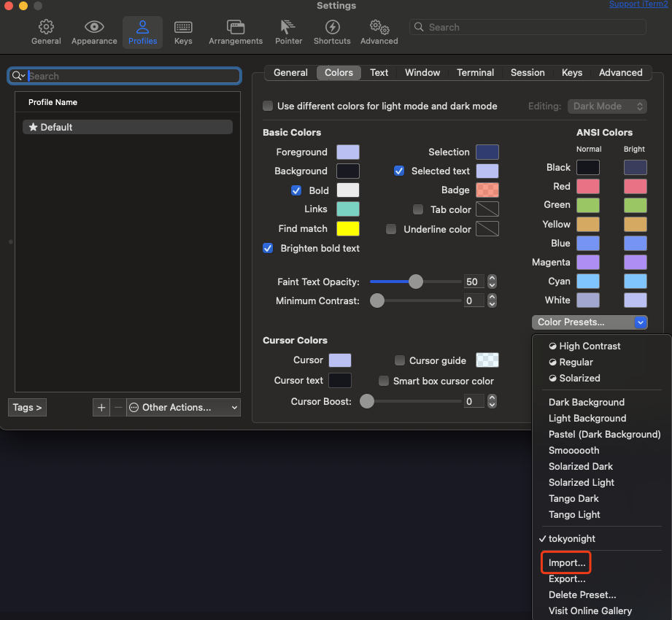This screenshot has width=672, height=620.
Task: Uncheck the Selected text checkbox
Action: [x=399, y=171]
